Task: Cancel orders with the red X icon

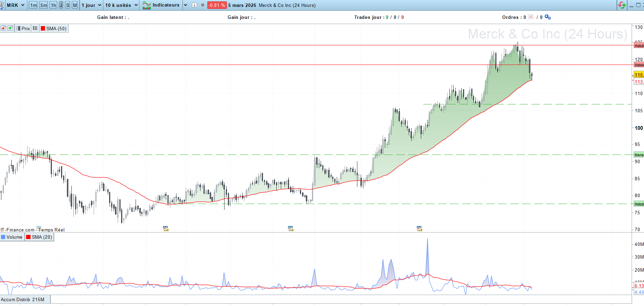Action: pyautogui.click(x=531, y=17)
